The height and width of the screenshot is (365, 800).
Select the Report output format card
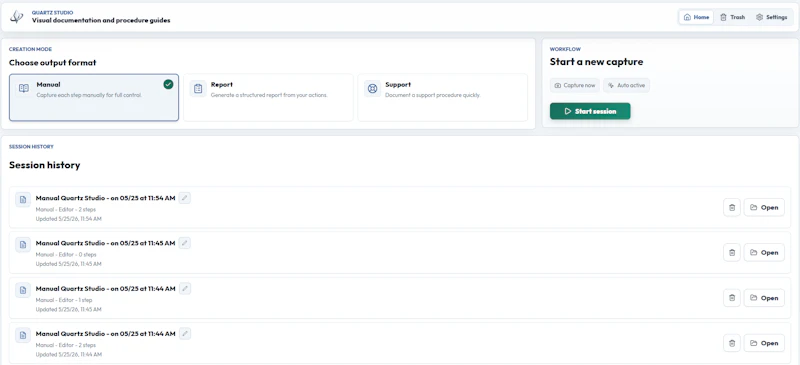(268, 97)
